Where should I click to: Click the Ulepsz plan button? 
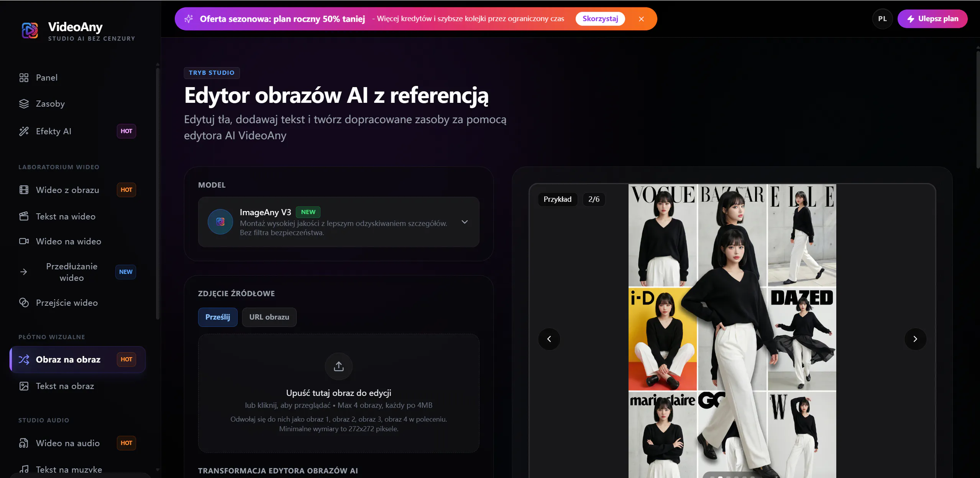932,19
